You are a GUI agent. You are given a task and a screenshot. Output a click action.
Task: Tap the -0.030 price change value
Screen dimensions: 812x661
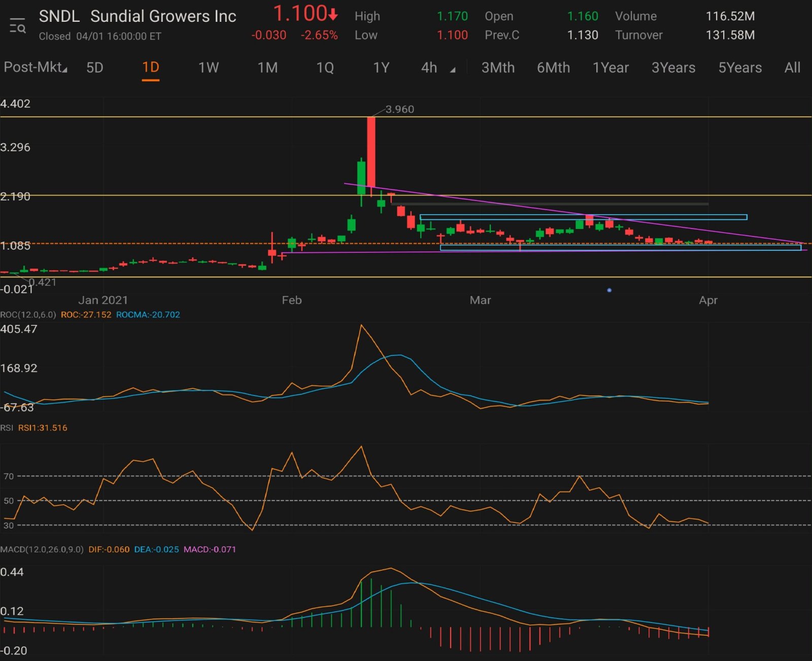(x=269, y=35)
